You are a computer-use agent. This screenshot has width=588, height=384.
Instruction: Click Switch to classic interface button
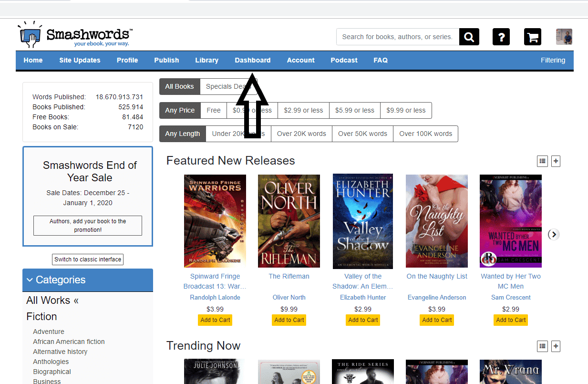click(88, 259)
